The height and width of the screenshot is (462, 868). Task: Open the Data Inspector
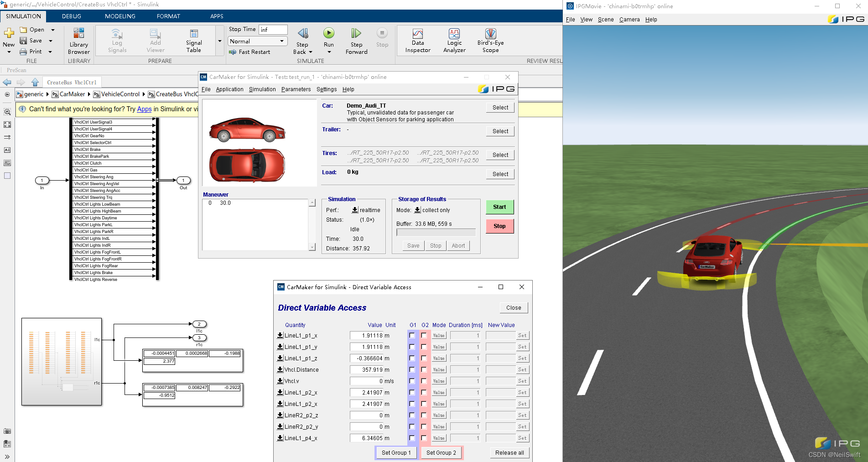(418, 41)
